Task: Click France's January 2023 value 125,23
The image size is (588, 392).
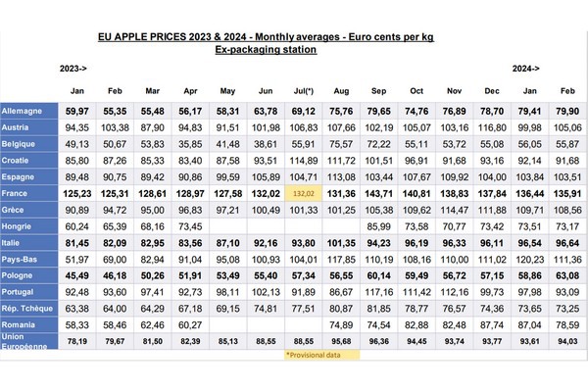Action: (75, 194)
